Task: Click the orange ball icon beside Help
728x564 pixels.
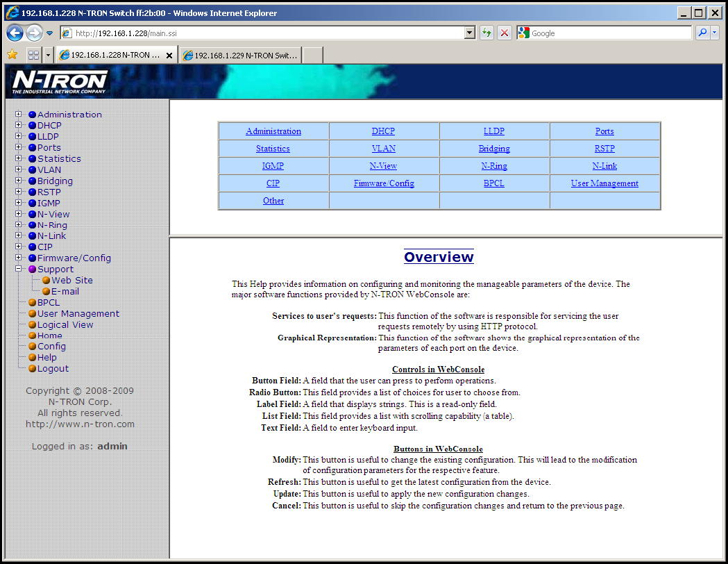Action: coord(32,357)
